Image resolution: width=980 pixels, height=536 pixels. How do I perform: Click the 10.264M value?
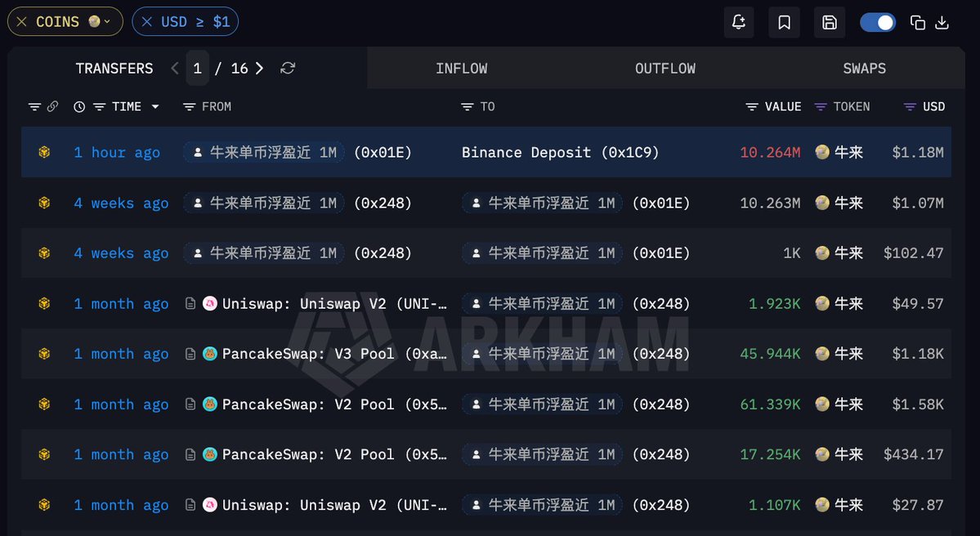coord(770,153)
